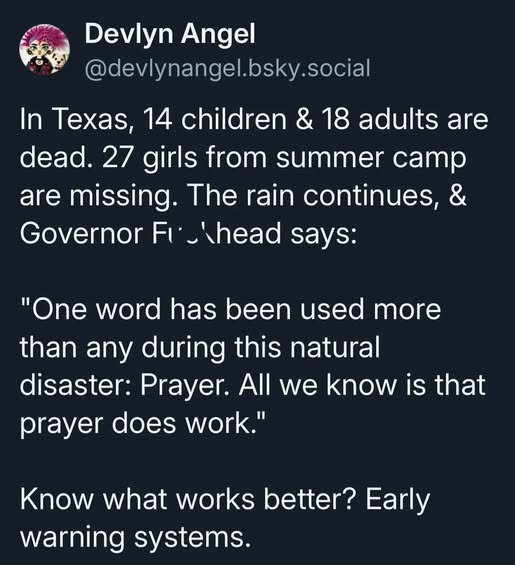Click the quote line starting "One word"

pos(231,309)
